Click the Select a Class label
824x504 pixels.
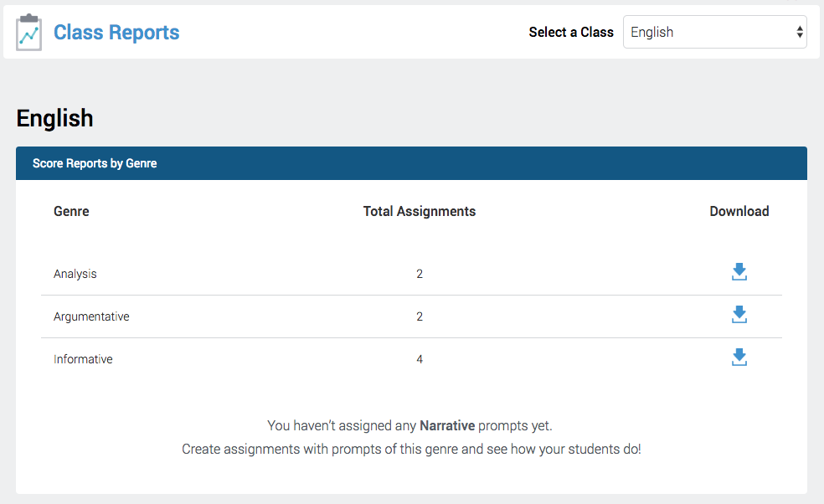(571, 32)
